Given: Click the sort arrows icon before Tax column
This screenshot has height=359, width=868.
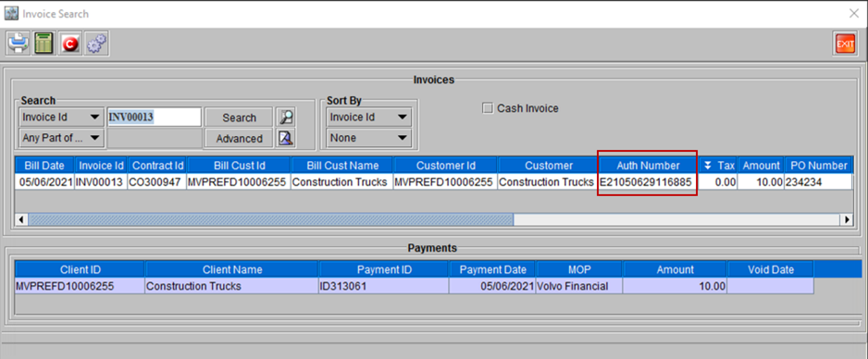Looking at the screenshot, I should tap(708, 166).
